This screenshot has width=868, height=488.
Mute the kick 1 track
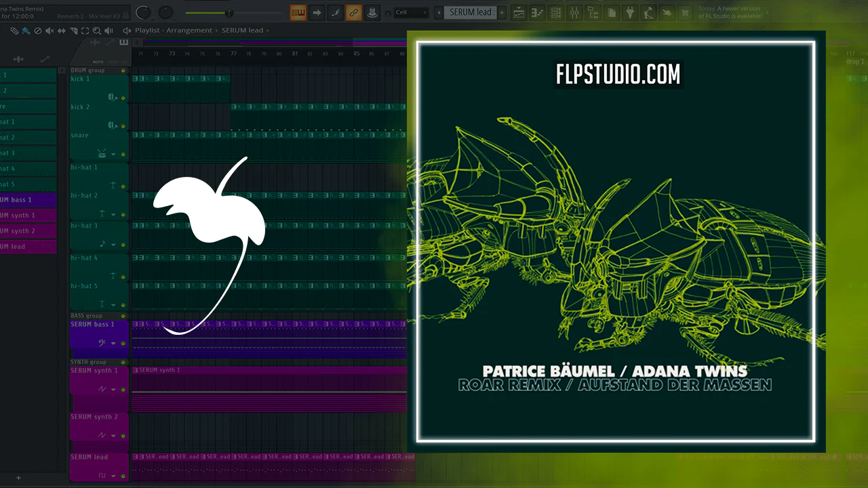coord(123,98)
